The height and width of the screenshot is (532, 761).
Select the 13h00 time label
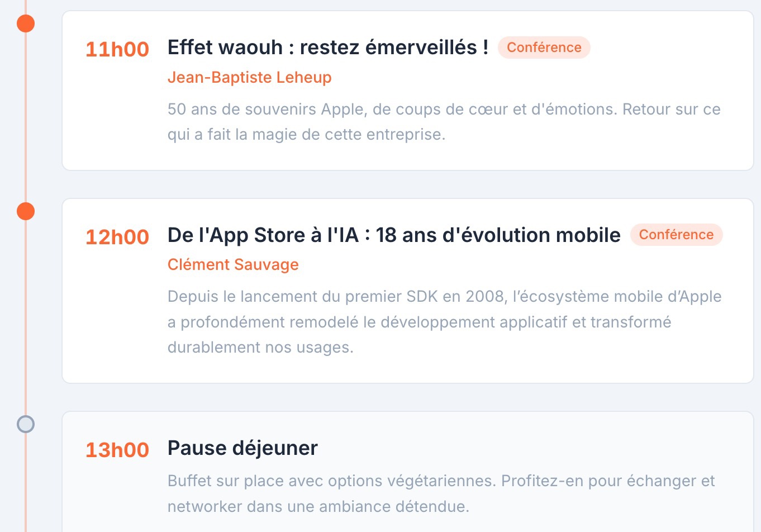click(x=117, y=450)
